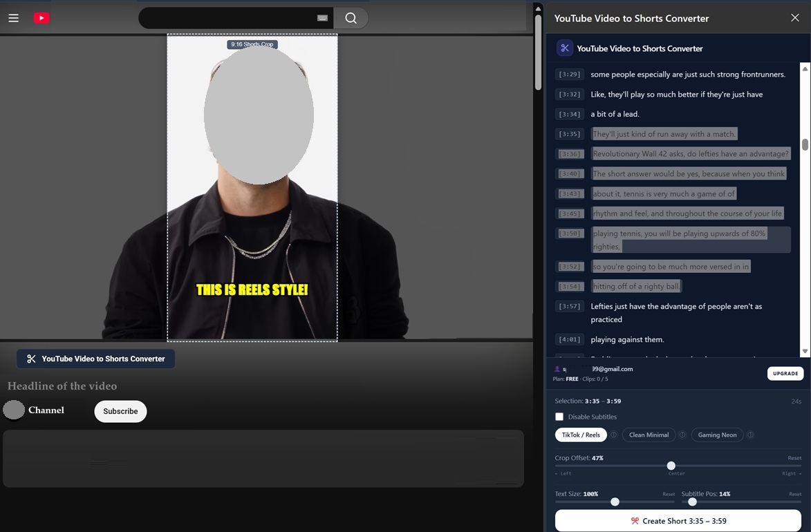
Task: Click the [3:32] timestamp
Action: click(x=570, y=95)
